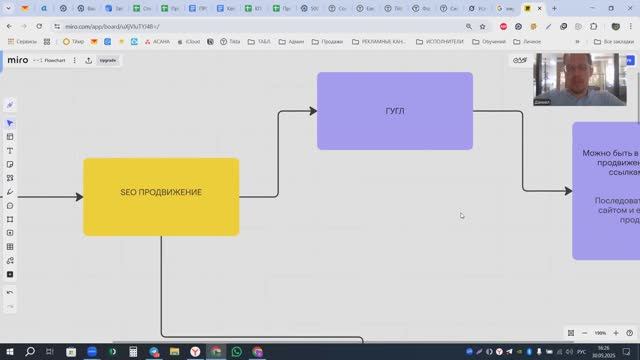The height and width of the screenshot is (360, 640).
Task: Open the browser Extensions puzzle icon
Action: pyautogui.click(x=593, y=26)
